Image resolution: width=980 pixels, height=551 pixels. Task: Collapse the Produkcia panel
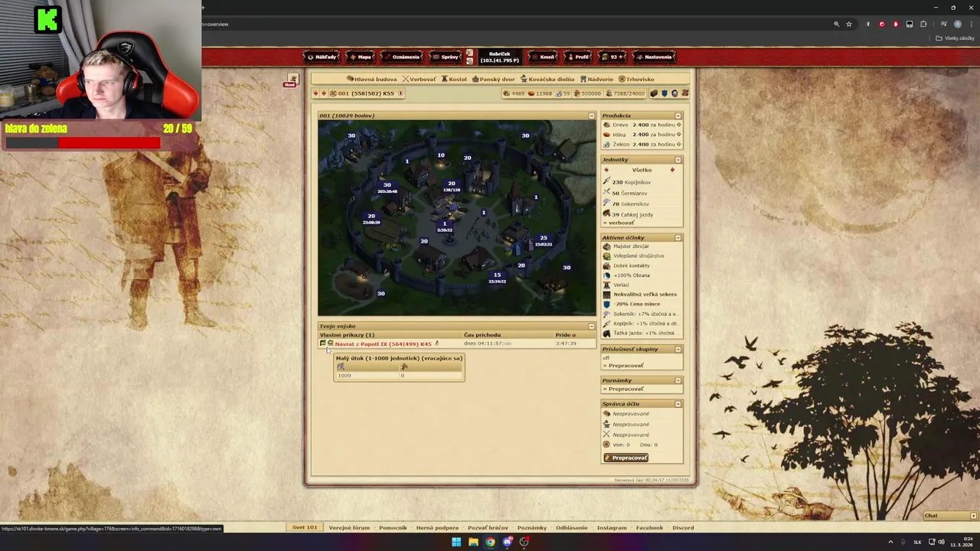pyautogui.click(x=678, y=116)
